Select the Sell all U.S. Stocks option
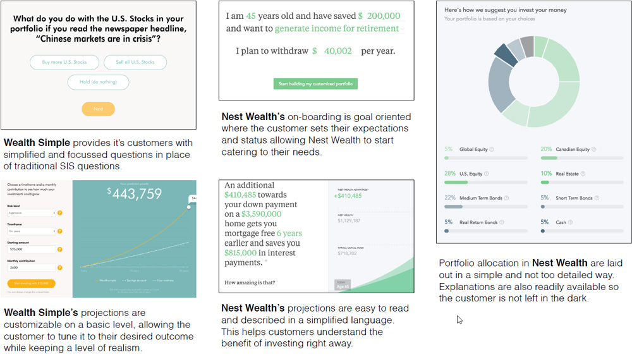This screenshot has width=632, height=364. click(135, 62)
